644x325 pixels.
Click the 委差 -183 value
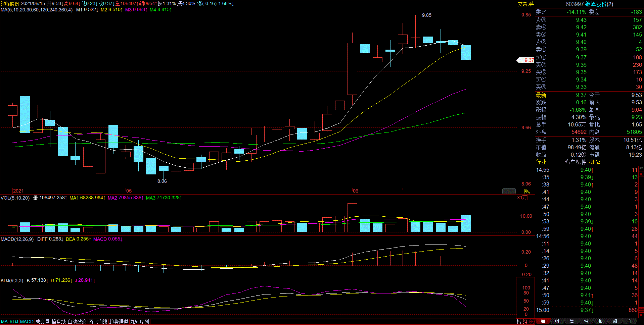coord(636,12)
